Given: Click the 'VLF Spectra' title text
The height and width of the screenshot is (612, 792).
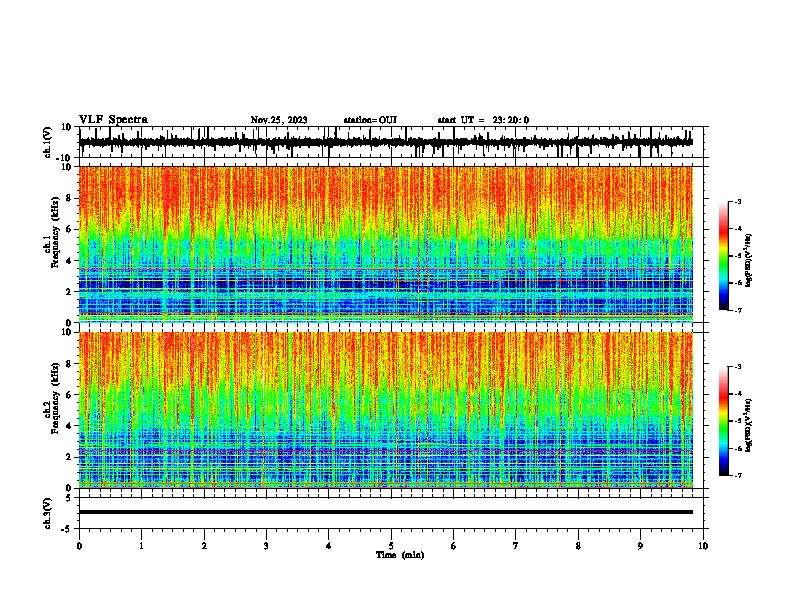Looking at the screenshot, I should coord(113,120).
